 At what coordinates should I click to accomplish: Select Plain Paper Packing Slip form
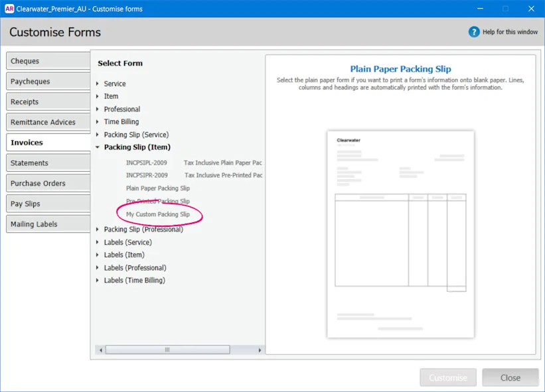[x=158, y=188]
